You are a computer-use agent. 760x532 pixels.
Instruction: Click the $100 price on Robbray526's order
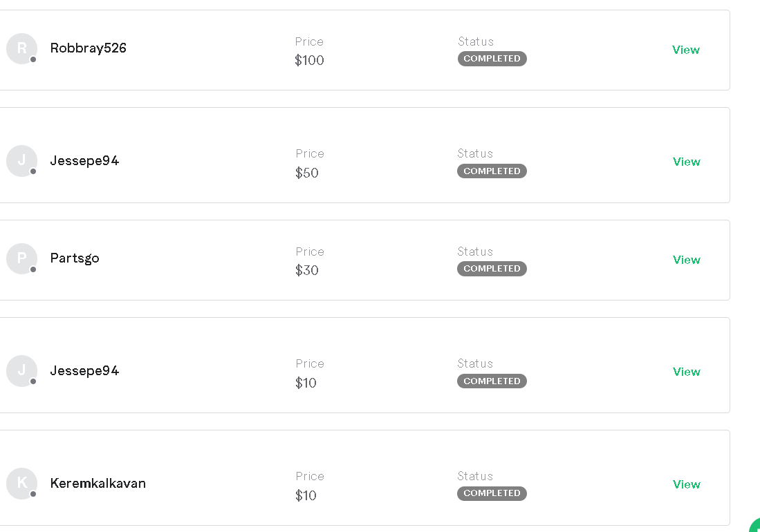[309, 61]
